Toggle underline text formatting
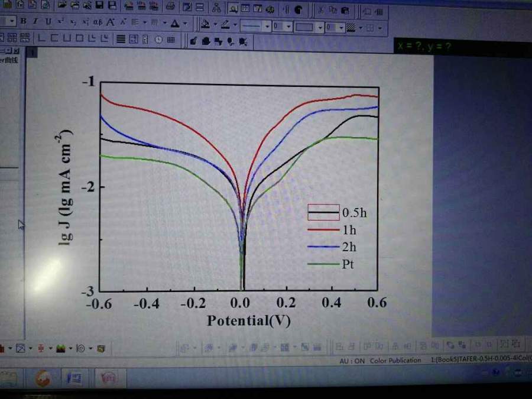Image resolution: width=532 pixels, height=399 pixels. (x=48, y=22)
